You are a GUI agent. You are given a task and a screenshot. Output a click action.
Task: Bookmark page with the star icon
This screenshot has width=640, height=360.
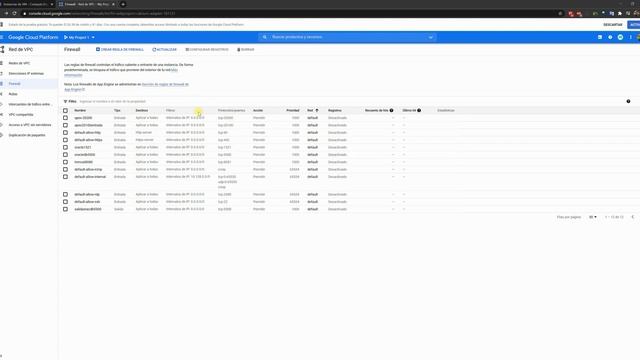coord(560,13)
